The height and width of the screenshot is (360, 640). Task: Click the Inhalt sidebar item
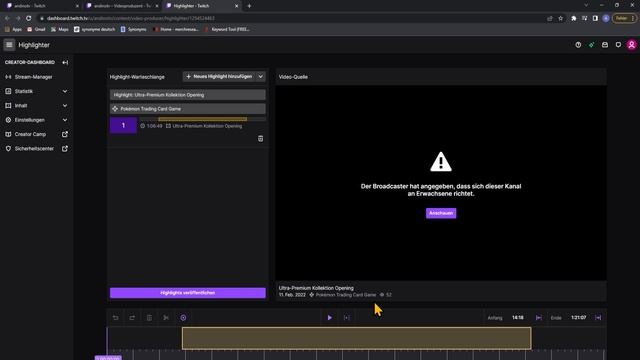pyautogui.click(x=21, y=106)
